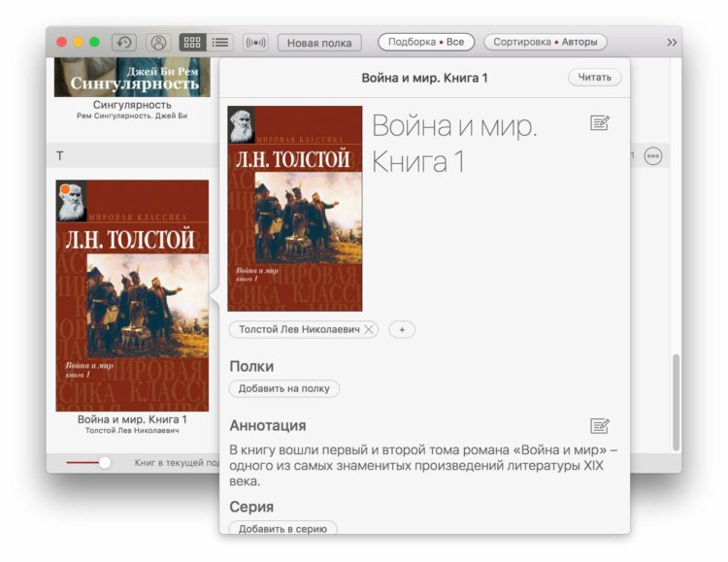Click the section letter T header
Viewport: 728px width, 562px height.
pyautogui.click(x=60, y=156)
